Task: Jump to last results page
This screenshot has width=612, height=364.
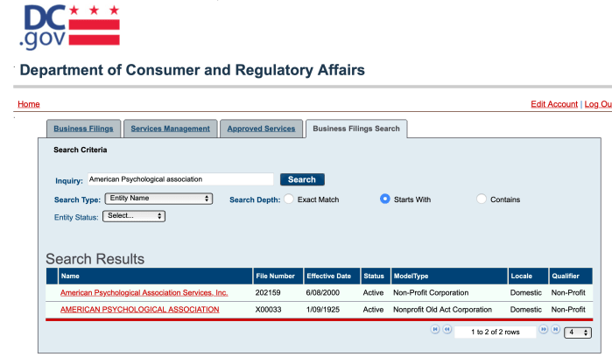Action: [x=554, y=332]
